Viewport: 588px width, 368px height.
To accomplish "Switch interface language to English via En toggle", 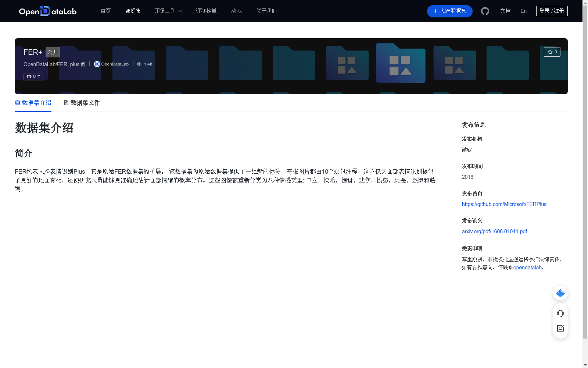I will 523,11.
